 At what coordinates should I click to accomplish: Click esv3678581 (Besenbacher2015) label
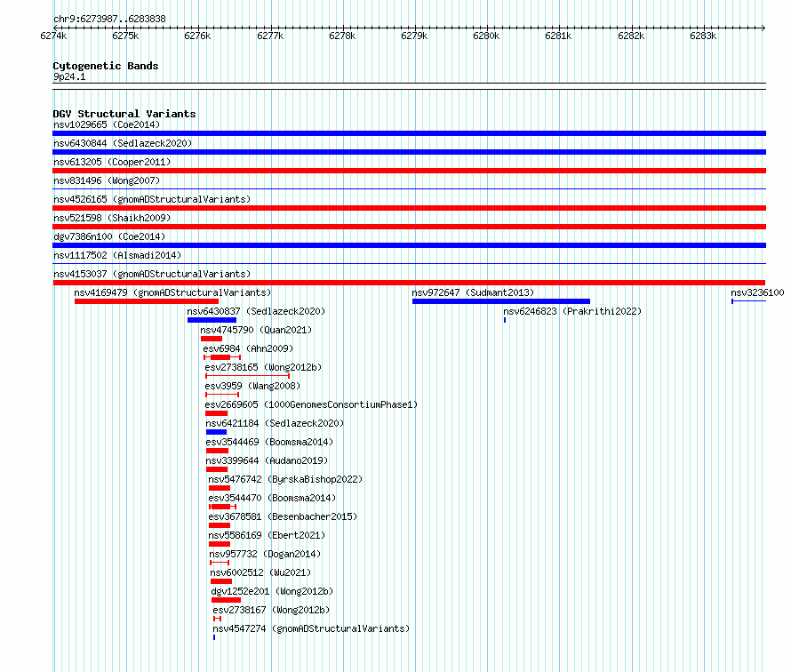point(283,516)
